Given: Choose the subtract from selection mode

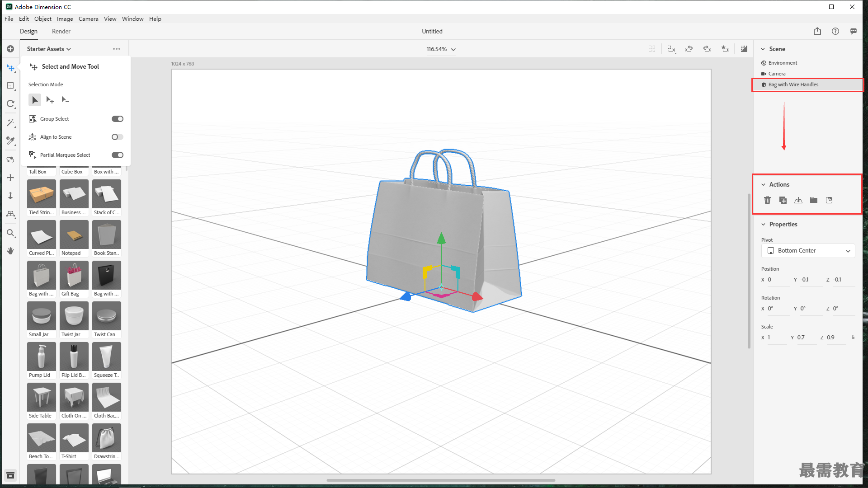Looking at the screenshot, I should click(x=66, y=100).
